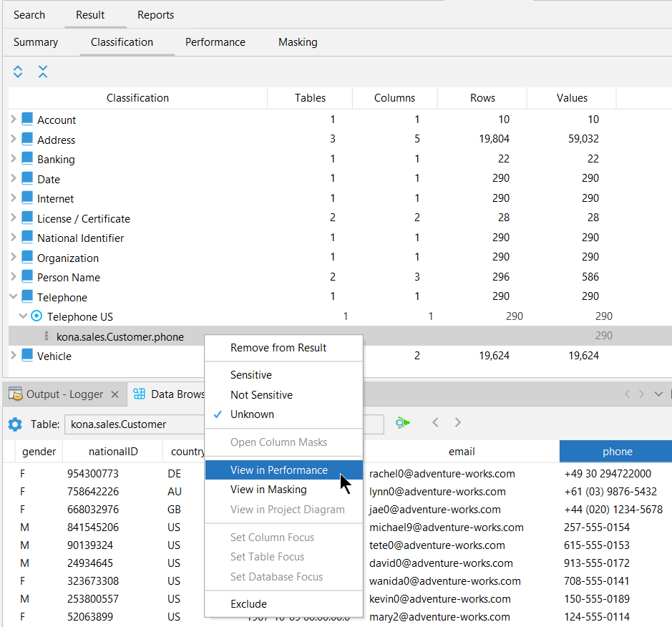The image size is (672, 627).
Task: Expand the Banking classification row
Action: (14, 159)
